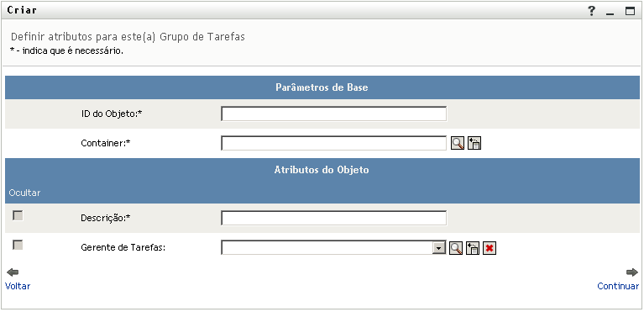This screenshot has height=312, width=644.
Task: Click into the Descrição text field
Action: (x=333, y=218)
